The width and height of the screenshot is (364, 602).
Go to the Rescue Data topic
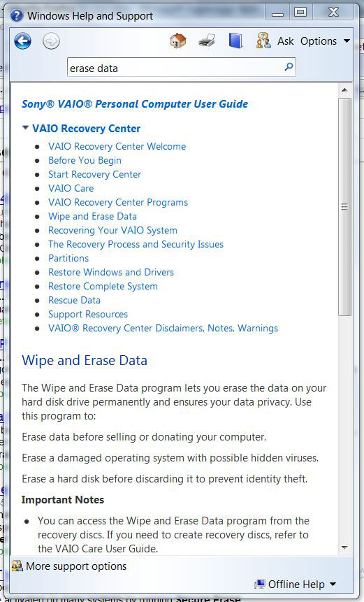(x=75, y=300)
